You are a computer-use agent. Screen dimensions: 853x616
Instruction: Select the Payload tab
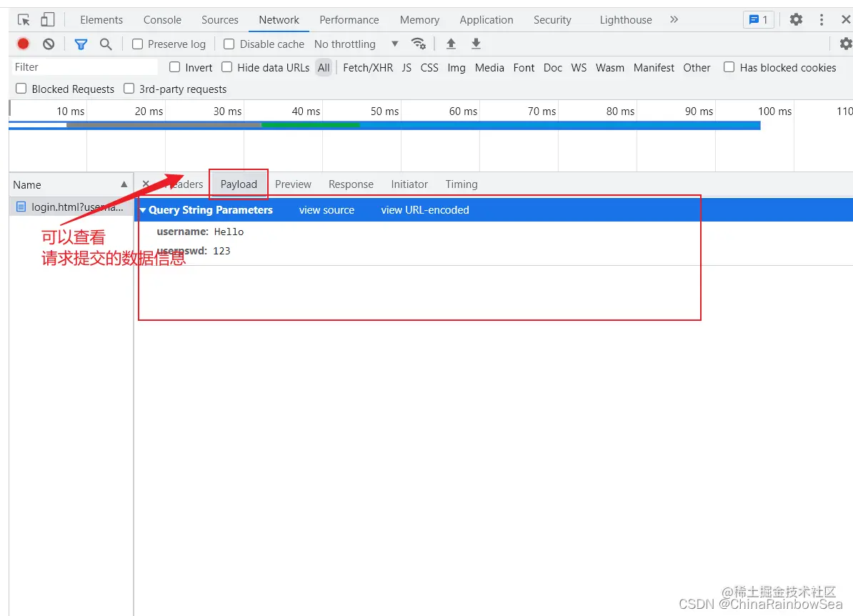239,184
